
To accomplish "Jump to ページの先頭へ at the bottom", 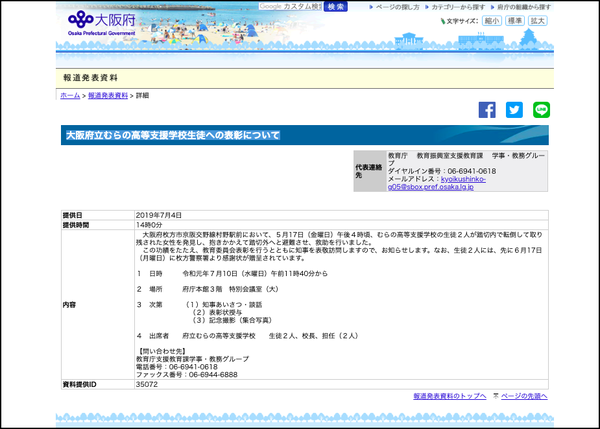I will coord(524,397).
